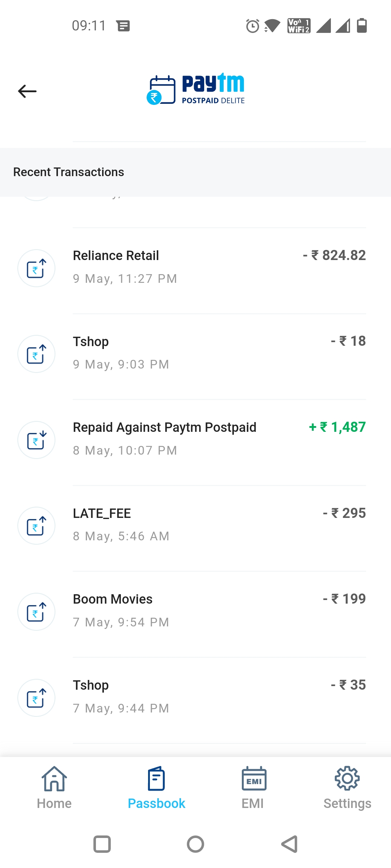Tap the LATE_FEE transaction icon
This screenshot has width=391, height=868.
tap(36, 526)
